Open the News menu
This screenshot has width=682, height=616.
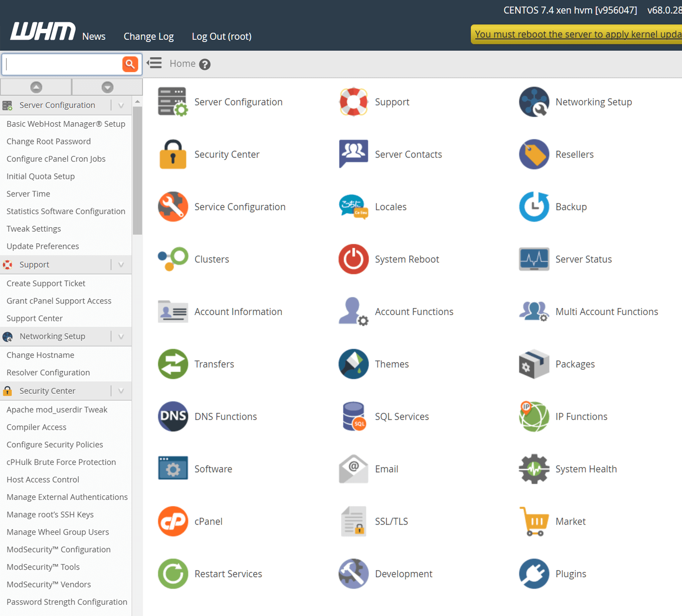point(93,36)
